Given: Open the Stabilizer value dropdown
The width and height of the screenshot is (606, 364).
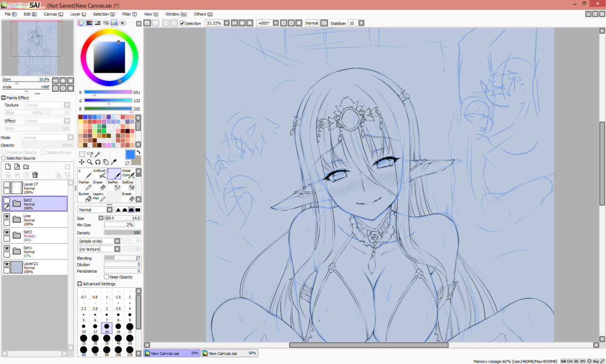Looking at the screenshot, I should (x=361, y=23).
